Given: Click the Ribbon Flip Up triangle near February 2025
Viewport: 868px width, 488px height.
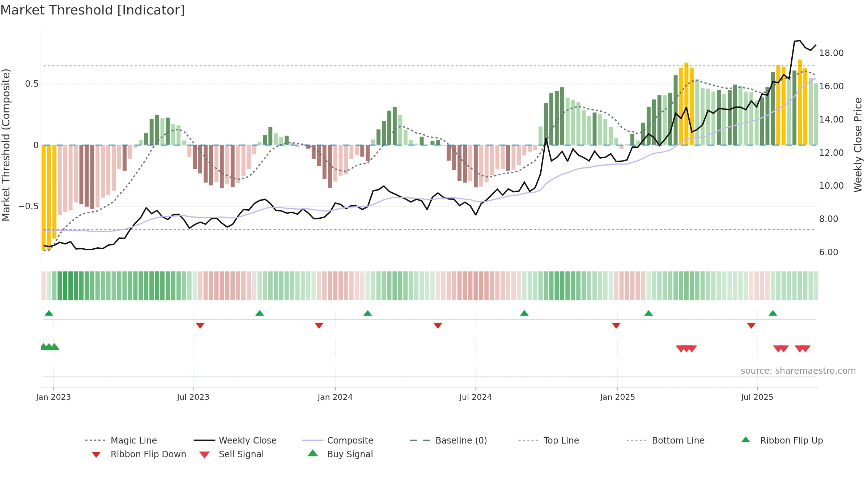Looking at the screenshot, I should [x=648, y=313].
